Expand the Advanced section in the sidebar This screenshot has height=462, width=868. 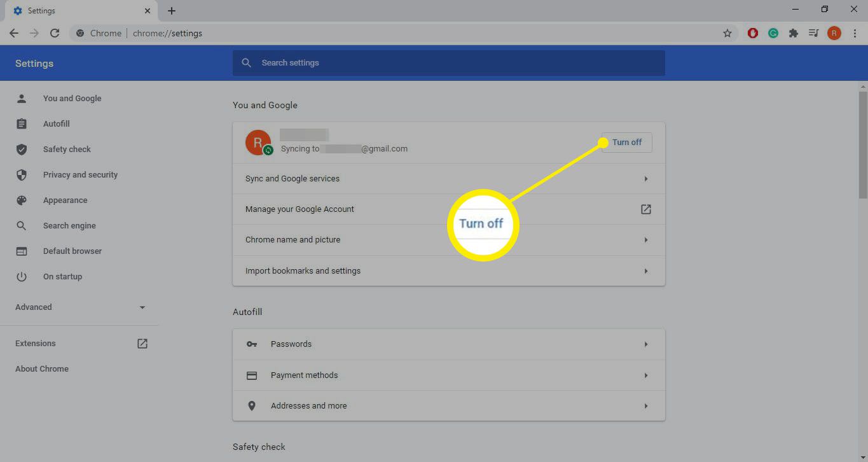[80, 307]
